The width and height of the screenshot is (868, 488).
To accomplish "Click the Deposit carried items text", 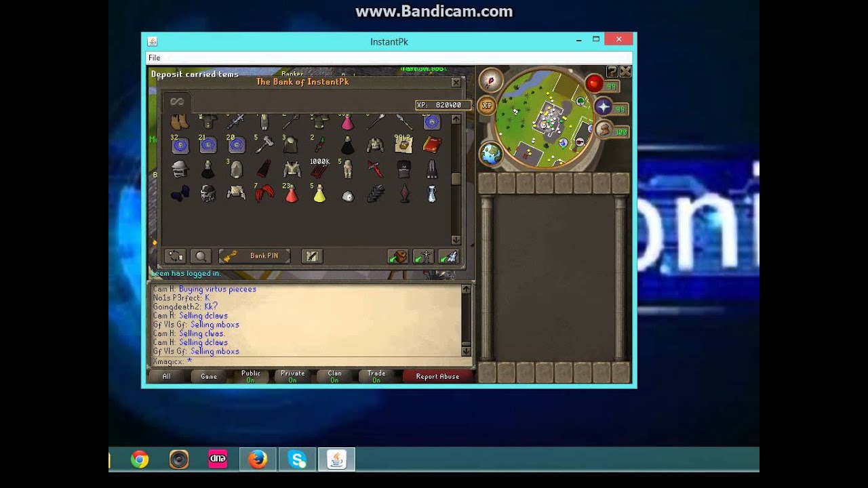I will tap(195, 75).
